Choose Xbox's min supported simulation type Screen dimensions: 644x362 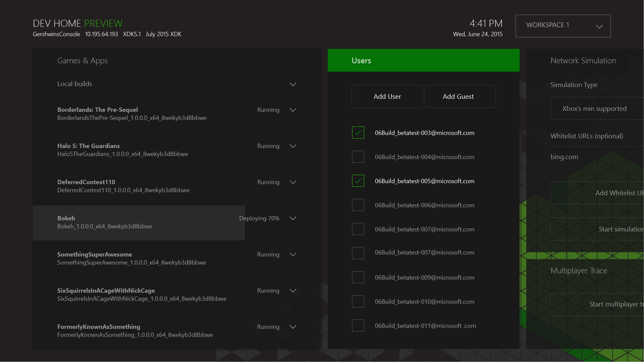(x=594, y=108)
